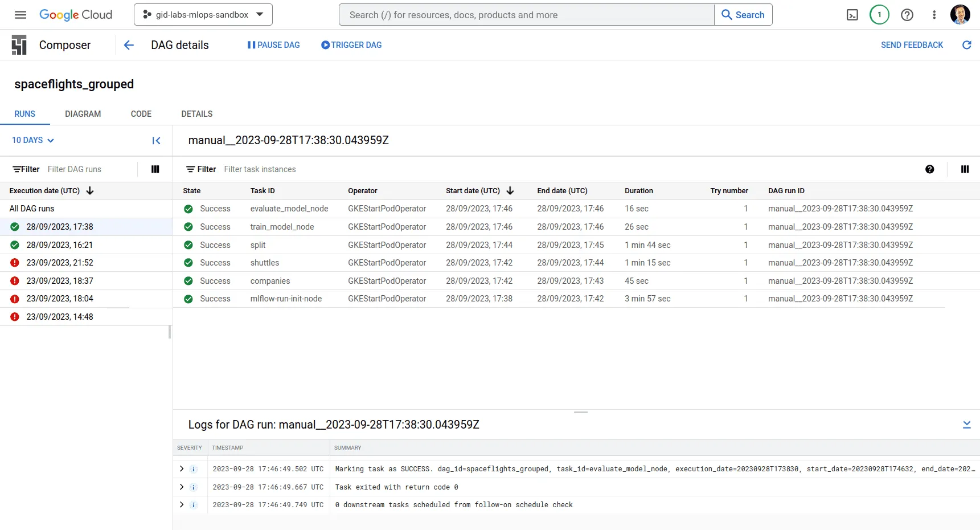The height and width of the screenshot is (530, 980).
Task: Open column display options for task instances
Action: tap(965, 169)
